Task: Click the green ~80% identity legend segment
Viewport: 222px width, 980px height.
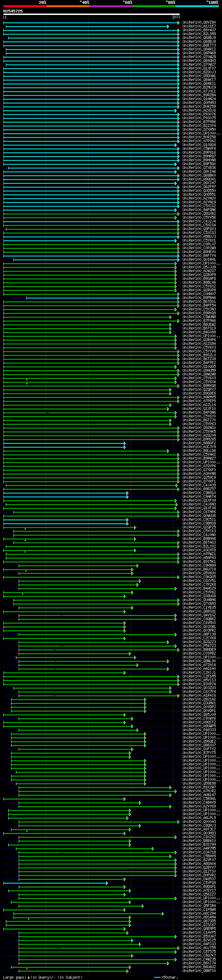Action: (154, 6)
